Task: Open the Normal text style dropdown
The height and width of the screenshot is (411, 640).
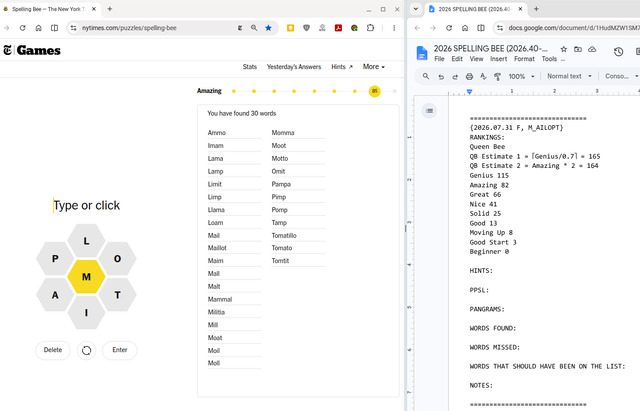Action: coord(569,76)
